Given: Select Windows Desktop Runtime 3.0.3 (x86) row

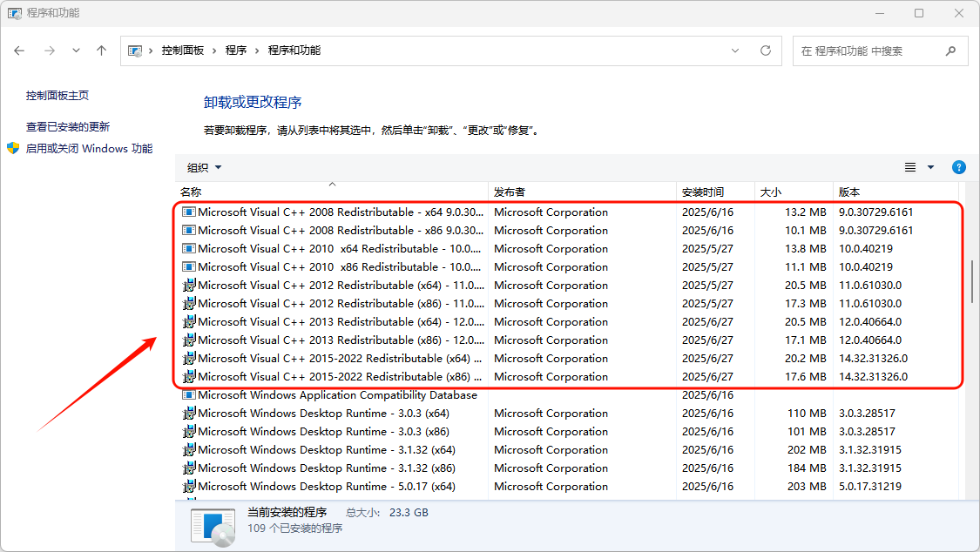Looking at the screenshot, I should (569, 432).
